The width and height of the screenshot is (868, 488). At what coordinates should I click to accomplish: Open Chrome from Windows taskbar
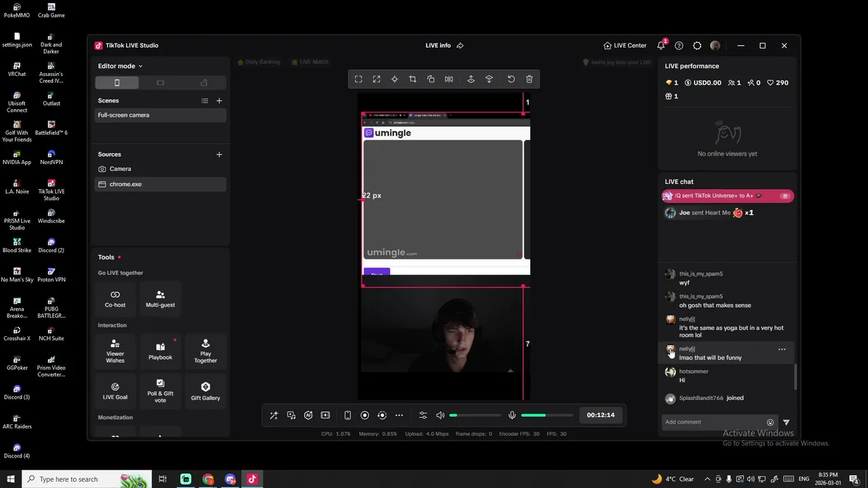(x=208, y=479)
